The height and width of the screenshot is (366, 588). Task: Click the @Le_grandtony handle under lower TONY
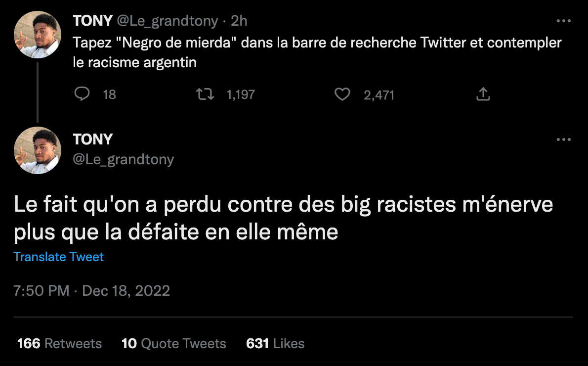[x=124, y=159]
